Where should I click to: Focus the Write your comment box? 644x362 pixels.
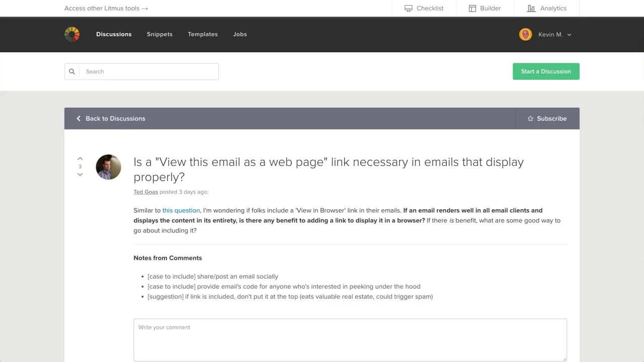[350, 339]
